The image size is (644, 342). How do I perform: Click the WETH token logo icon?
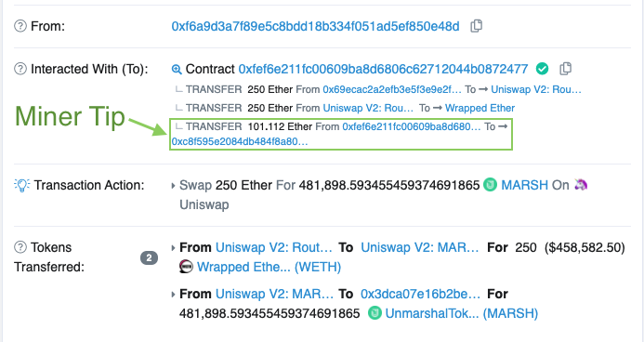click(x=187, y=267)
